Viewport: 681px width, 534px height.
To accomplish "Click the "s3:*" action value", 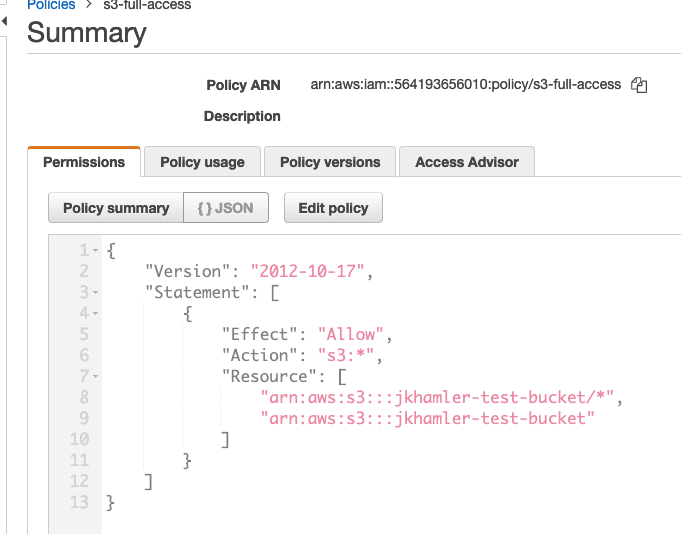I will (346, 356).
